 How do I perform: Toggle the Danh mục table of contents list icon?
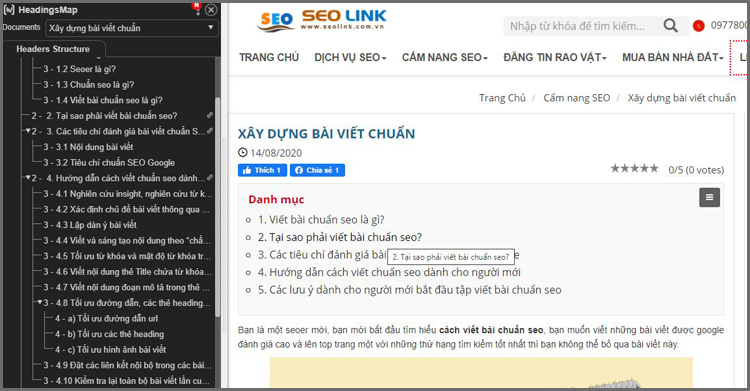pos(709,197)
